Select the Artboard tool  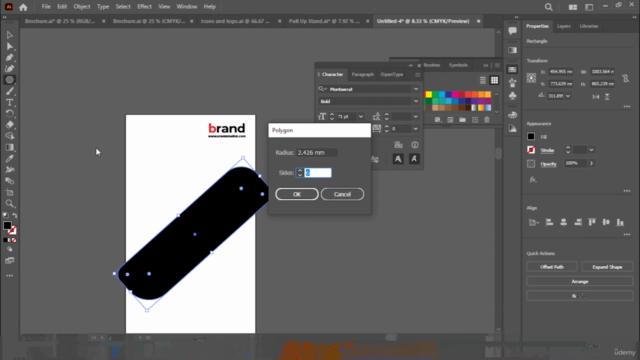click(x=9, y=192)
